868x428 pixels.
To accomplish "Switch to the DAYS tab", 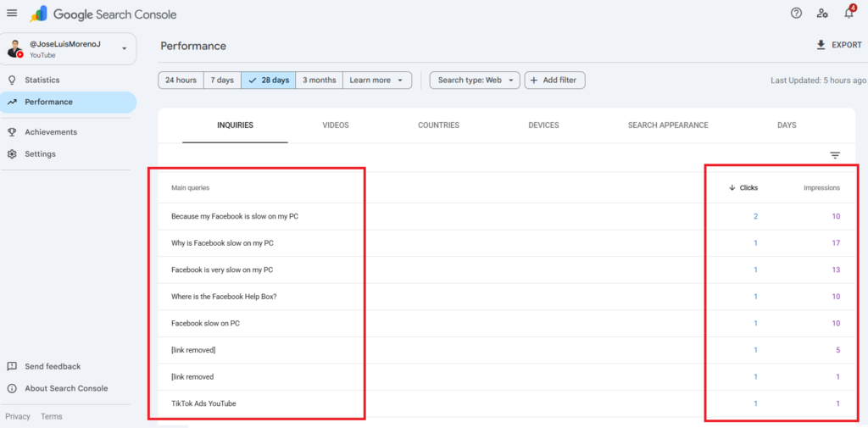I will pyautogui.click(x=787, y=125).
